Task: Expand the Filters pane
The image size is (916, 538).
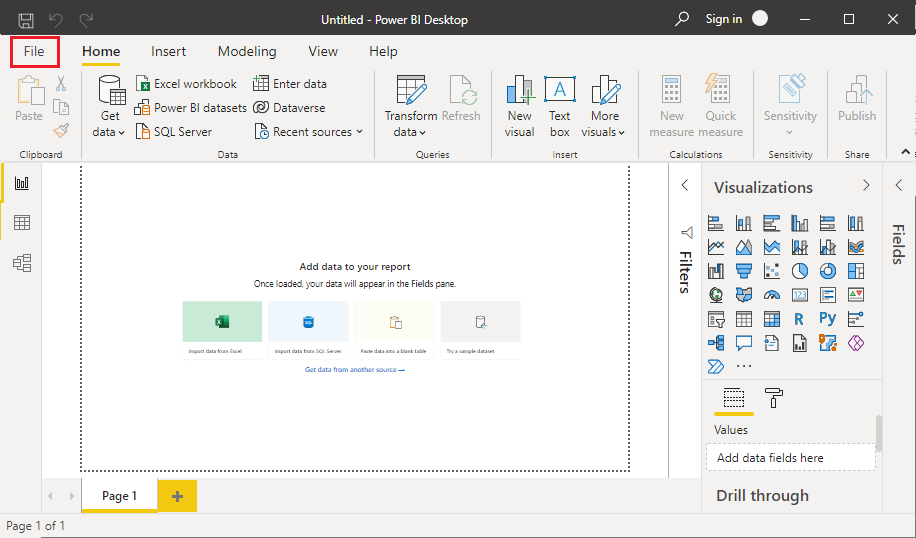Action: pyautogui.click(x=685, y=185)
